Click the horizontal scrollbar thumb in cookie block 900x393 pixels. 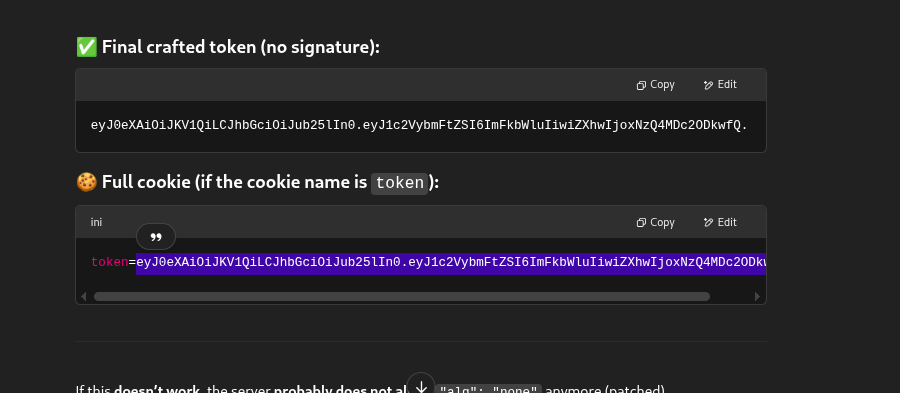coord(402,297)
